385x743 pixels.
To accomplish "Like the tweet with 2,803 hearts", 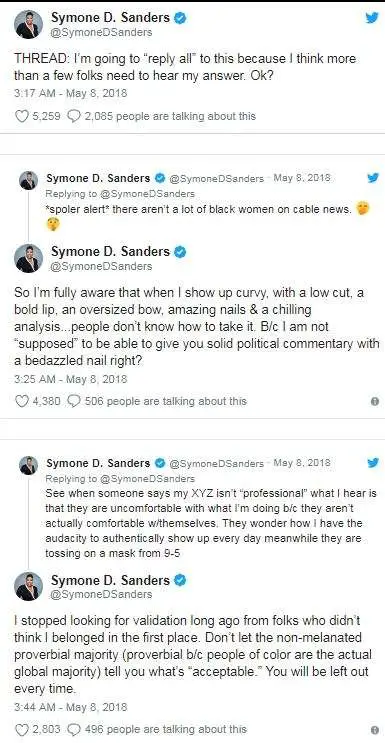I will [22, 729].
